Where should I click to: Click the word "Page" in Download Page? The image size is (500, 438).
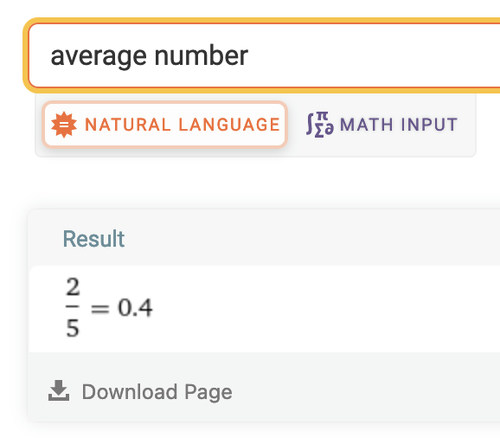pyautogui.click(x=208, y=392)
